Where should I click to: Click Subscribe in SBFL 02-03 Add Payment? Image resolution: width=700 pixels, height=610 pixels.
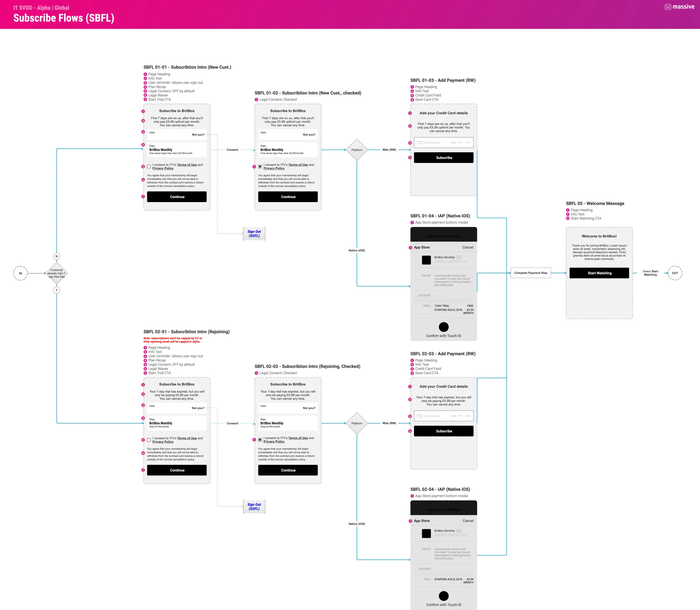tap(444, 431)
